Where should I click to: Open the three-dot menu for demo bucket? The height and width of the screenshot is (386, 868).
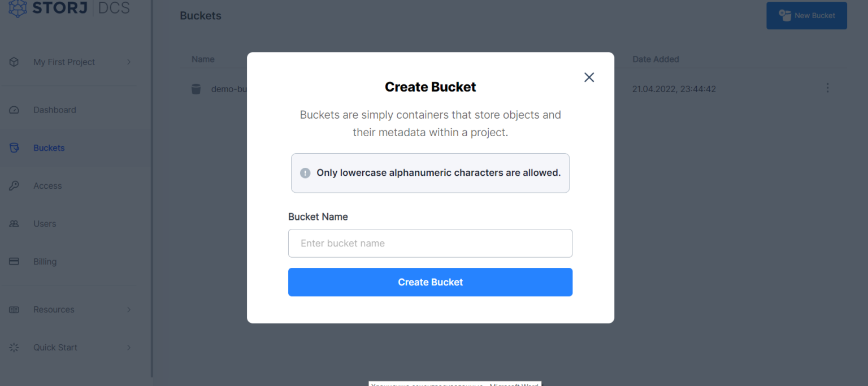827,88
